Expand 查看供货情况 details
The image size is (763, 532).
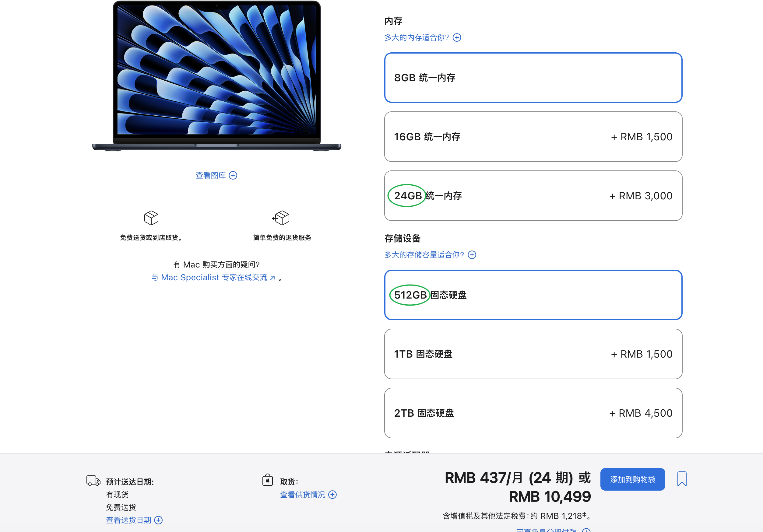coord(308,495)
